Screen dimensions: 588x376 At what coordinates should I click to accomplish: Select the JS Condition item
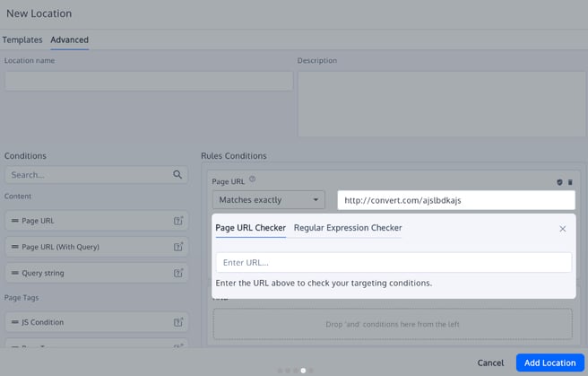[x=97, y=322]
